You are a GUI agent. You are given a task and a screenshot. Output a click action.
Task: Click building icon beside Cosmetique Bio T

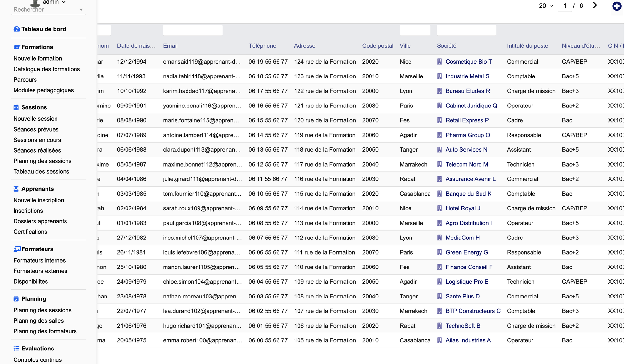point(440,62)
